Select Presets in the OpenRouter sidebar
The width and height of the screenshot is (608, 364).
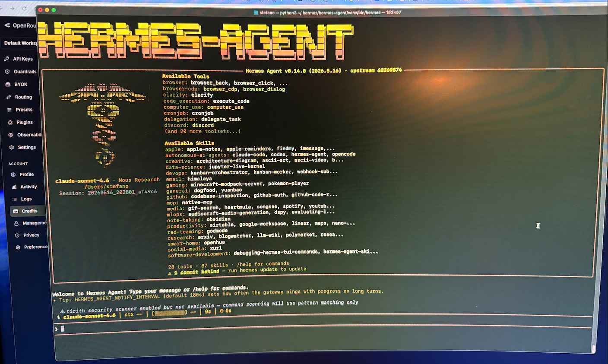(x=19, y=110)
